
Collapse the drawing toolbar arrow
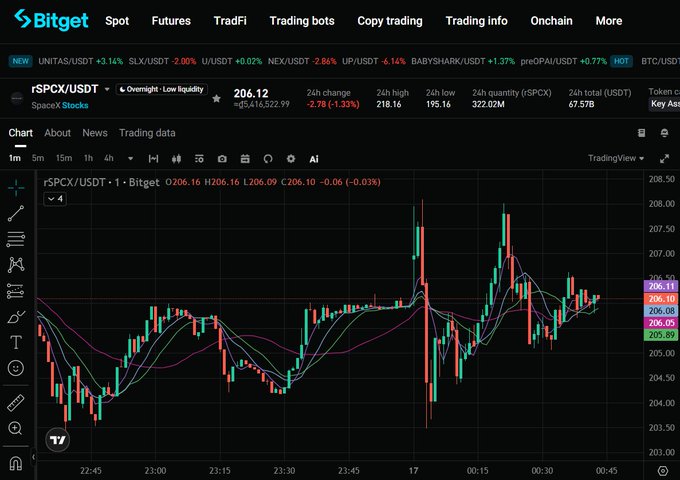[33, 457]
